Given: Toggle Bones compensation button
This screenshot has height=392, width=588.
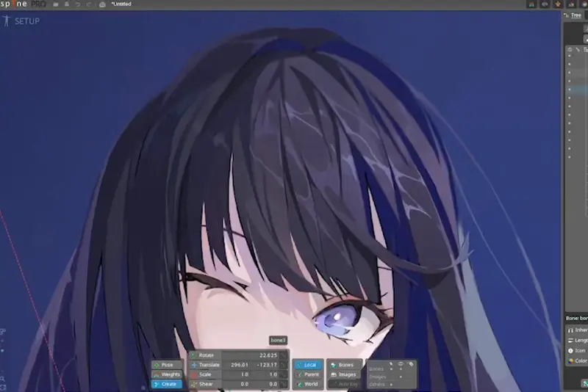Looking at the screenshot, I should pyautogui.click(x=343, y=365).
